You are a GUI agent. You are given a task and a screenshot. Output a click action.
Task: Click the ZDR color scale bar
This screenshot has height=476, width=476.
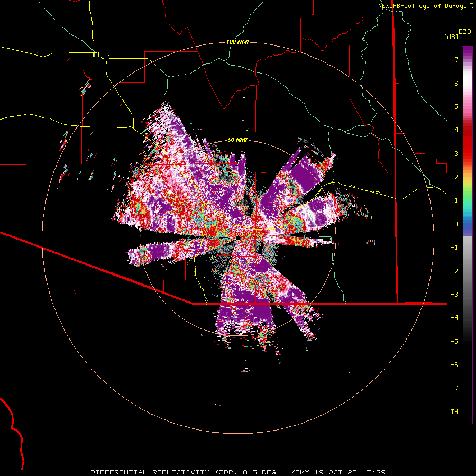467,235
